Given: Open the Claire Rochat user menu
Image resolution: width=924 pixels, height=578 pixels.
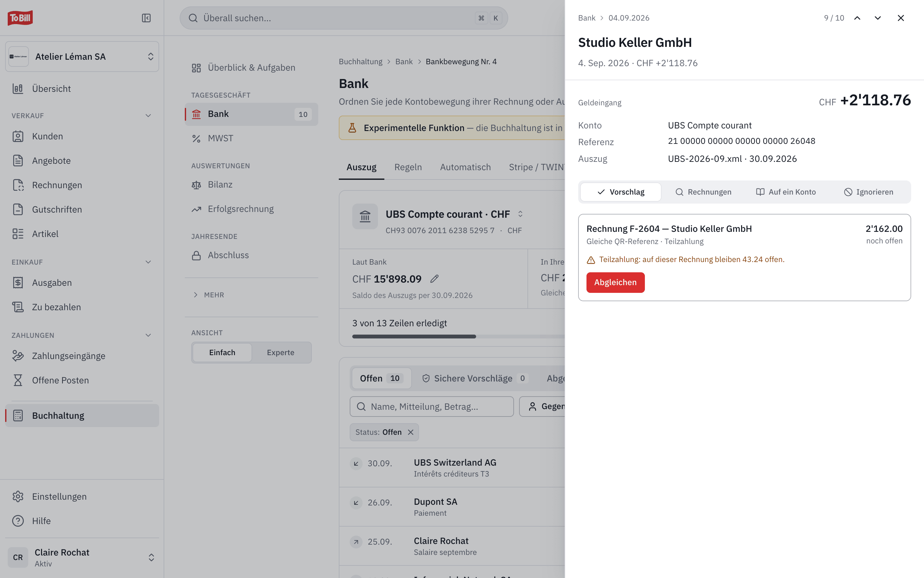Looking at the screenshot, I should [x=82, y=557].
